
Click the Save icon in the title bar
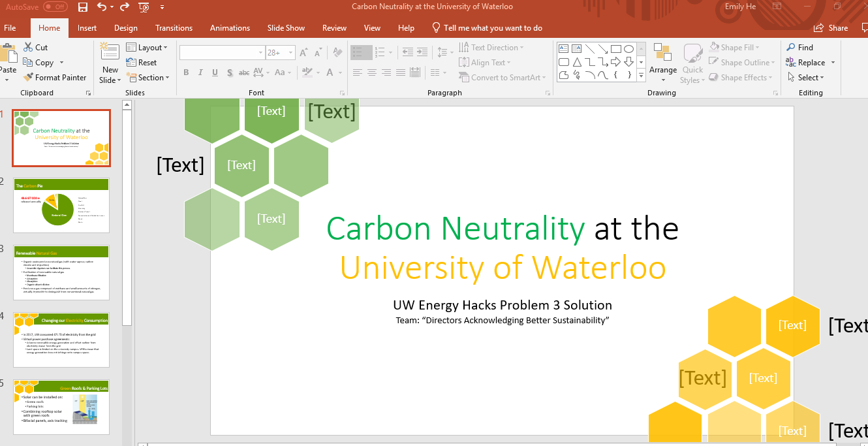pos(83,7)
